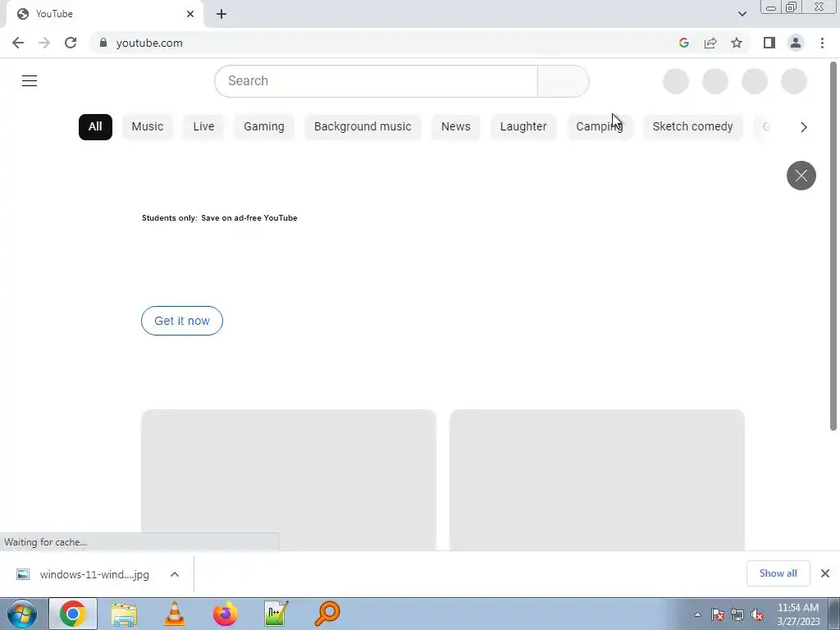840x630 pixels.
Task: Open the clock showing 11:54 AM
Action: [x=797, y=614]
